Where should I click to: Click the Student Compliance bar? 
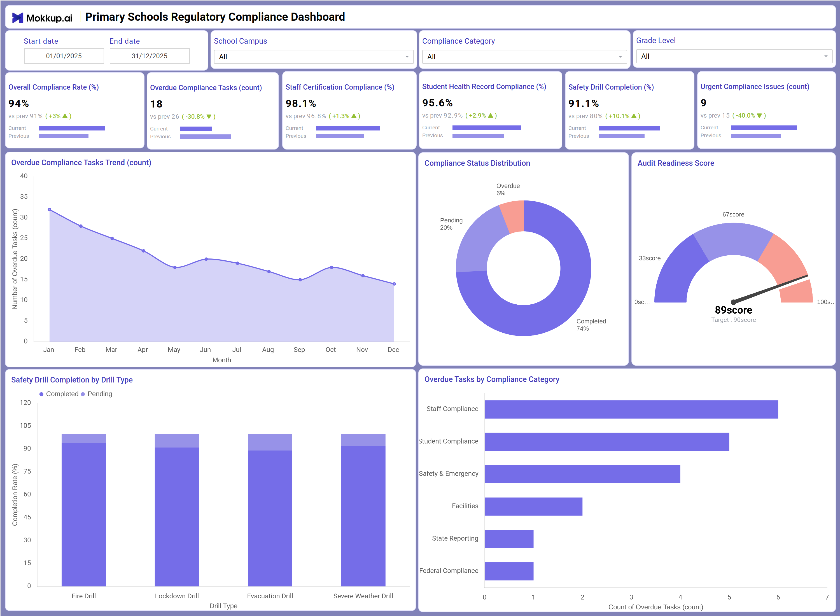(606, 442)
